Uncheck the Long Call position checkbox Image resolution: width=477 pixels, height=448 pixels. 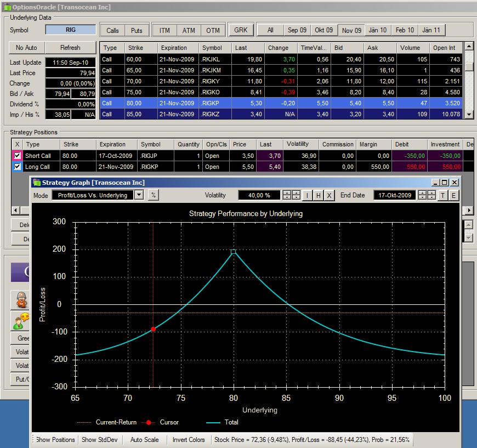point(18,167)
